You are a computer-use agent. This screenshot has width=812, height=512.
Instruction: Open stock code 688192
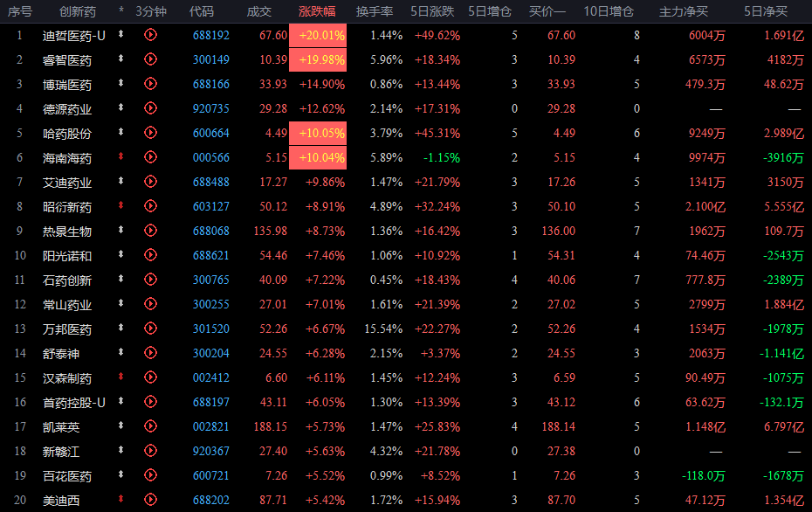click(210, 35)
